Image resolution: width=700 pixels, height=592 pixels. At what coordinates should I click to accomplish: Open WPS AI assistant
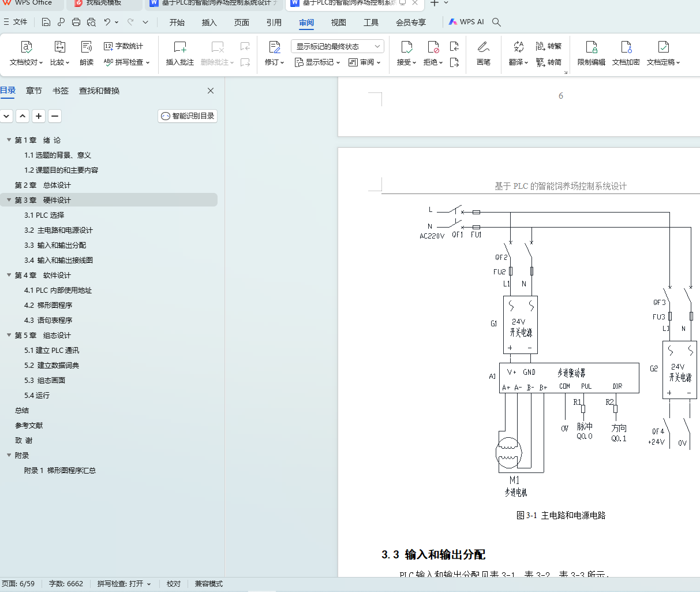tap(466, 22)
